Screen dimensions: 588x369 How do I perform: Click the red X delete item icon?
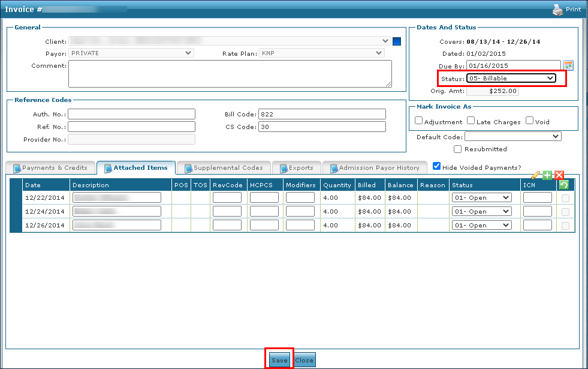coord(559,175)
